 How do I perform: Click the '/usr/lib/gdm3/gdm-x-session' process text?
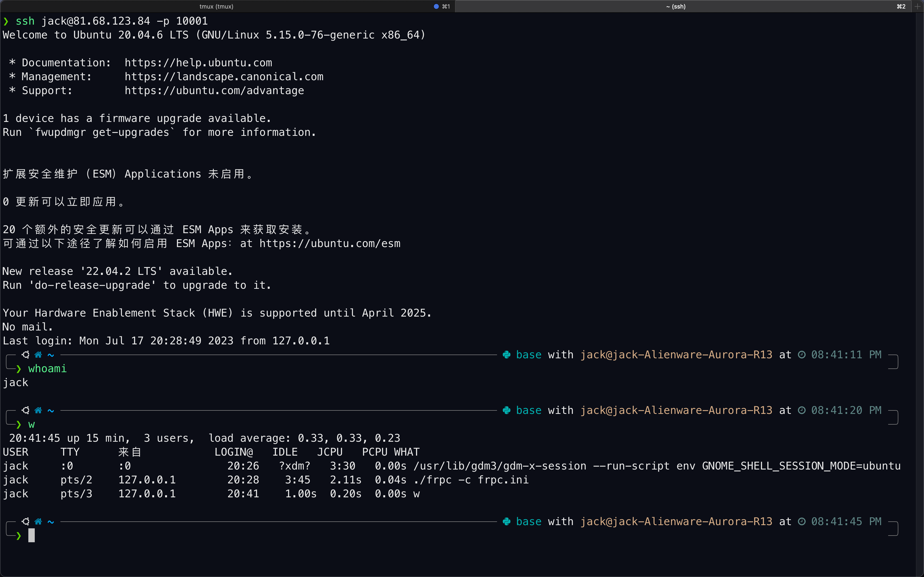tap(500, 466)
